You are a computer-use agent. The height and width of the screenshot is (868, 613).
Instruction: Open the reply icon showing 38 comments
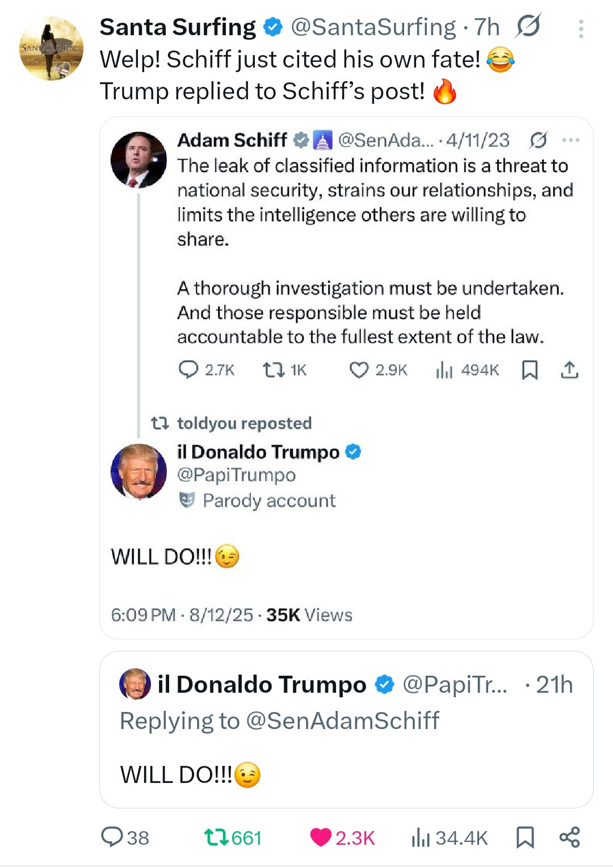click(x=112, y=837)
